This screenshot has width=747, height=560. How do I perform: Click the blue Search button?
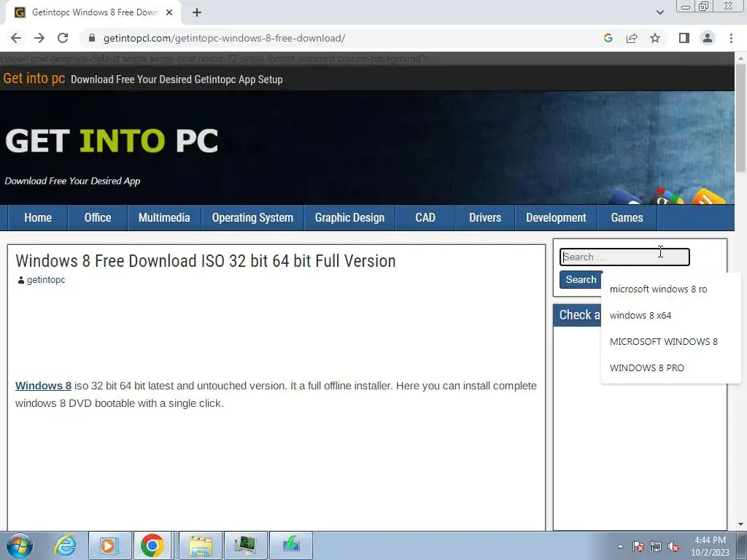581,279
